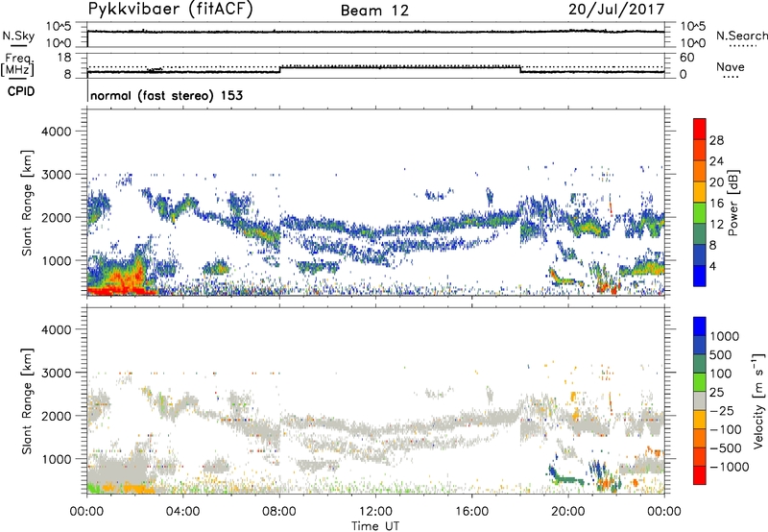Image resolution: width=768 pixels, height=532 pixels.
Task: Click the 'Pykkvibaer (fitACF)' title text
Action: pos(170,10)
